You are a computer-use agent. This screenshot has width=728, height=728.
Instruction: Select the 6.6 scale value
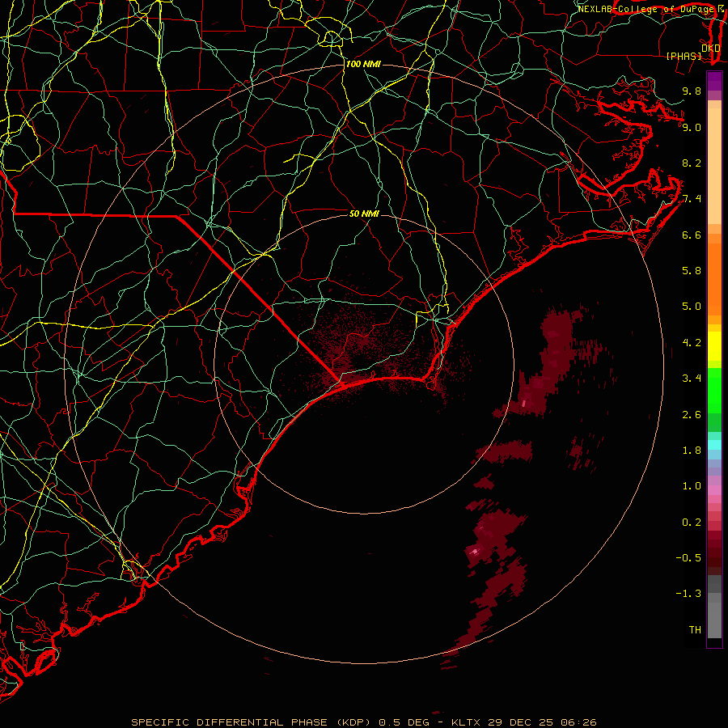(x=692, y=235)
